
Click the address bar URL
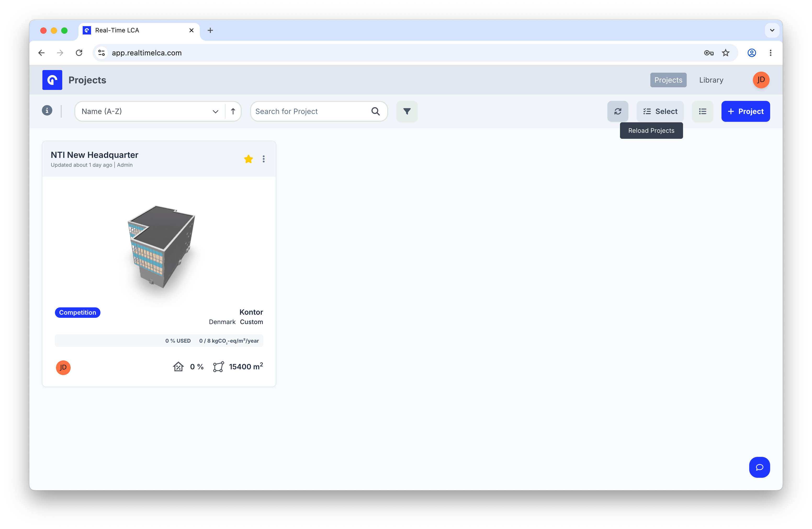coord(147,53)
